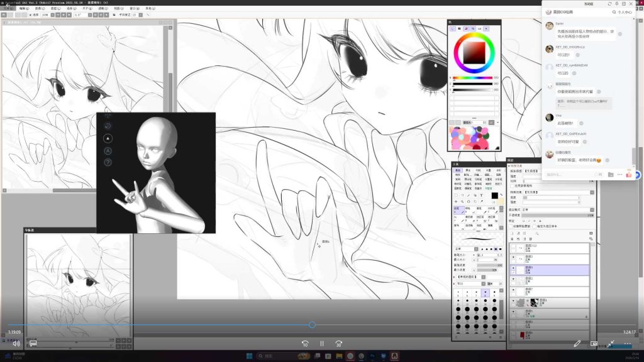This screenshot has width=644, height=362.
Task: Click the folder icon in chat input bar
Action: pos(611,175)
